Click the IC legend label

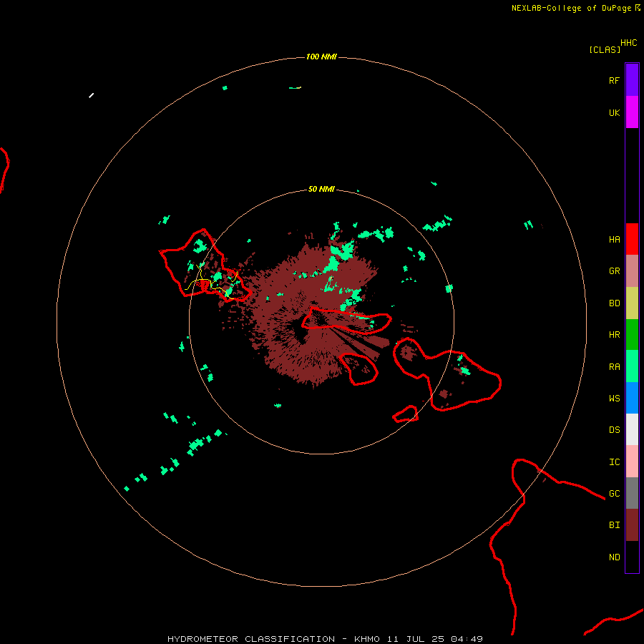[x=614, y=462]
